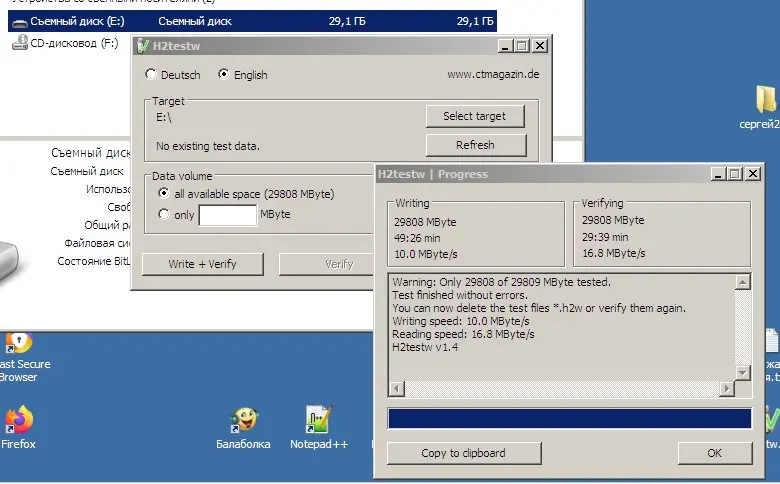Click the Refresh button in H2testw
Image resolution: width=780 pixels, height=484 pixels.
click(x=476, y=145)
